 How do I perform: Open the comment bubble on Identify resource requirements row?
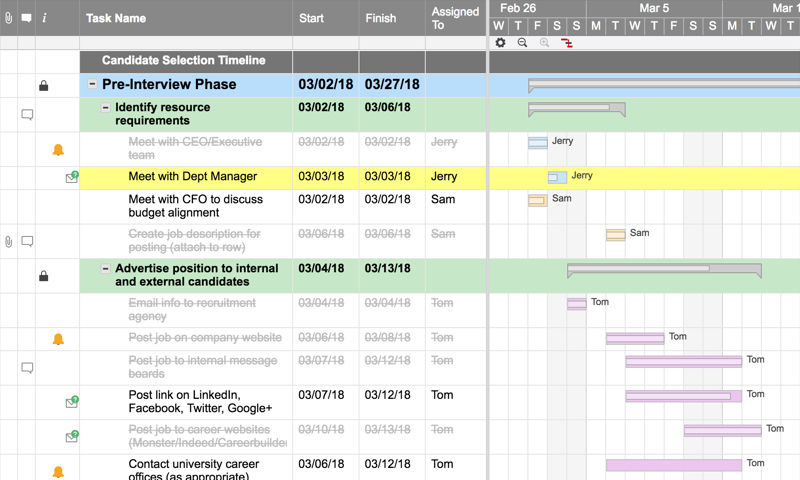tap(28, 115)
